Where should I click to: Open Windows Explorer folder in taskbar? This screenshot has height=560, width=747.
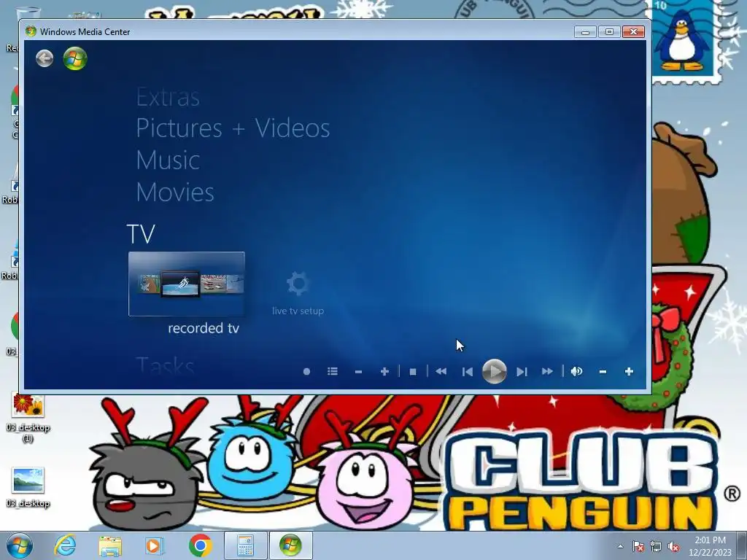tap(110, 545)
